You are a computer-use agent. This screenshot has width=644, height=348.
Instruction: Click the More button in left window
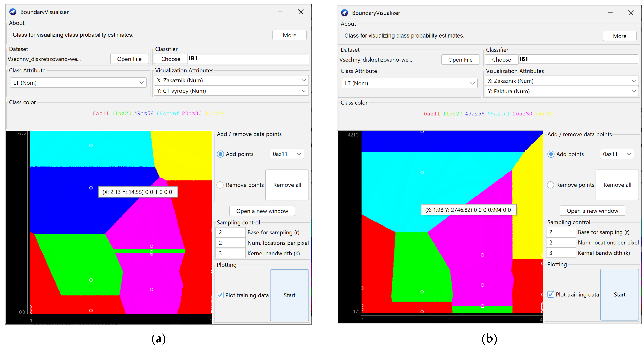[289, 35]
